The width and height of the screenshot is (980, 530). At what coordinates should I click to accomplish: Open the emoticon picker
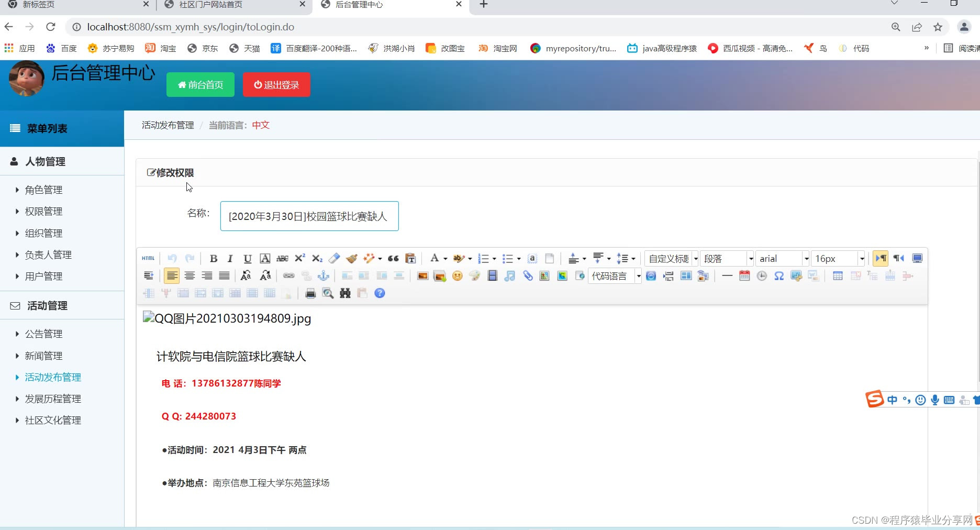coord(457,275)
